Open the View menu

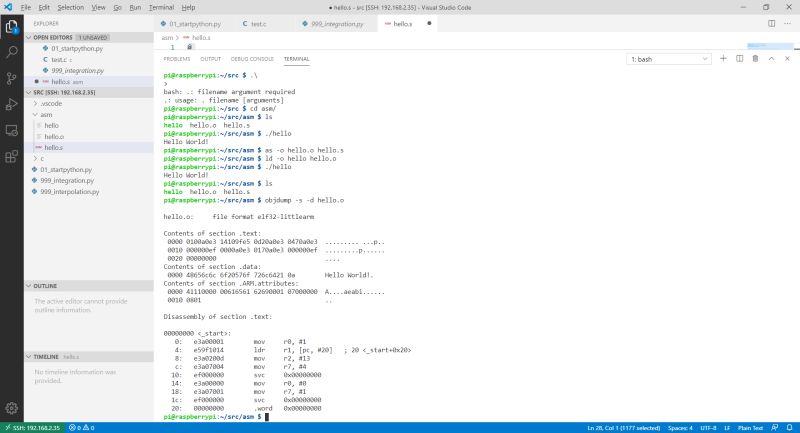tap(98, 7)
